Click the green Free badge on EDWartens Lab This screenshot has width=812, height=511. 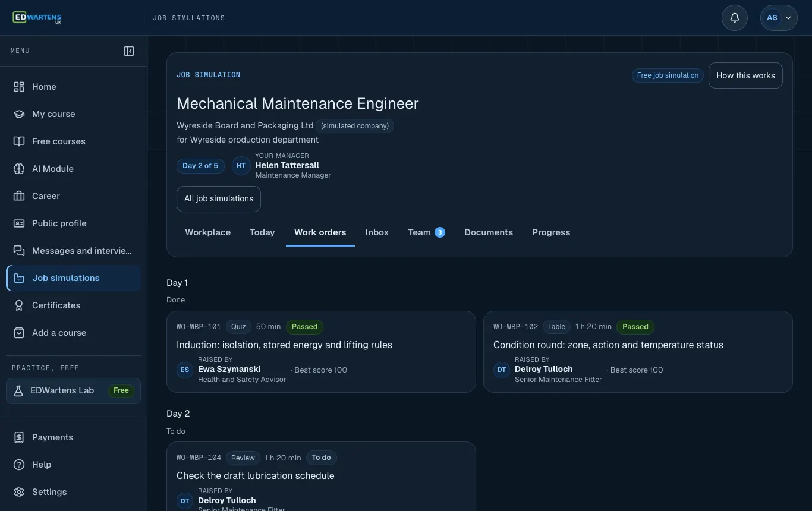121,391
